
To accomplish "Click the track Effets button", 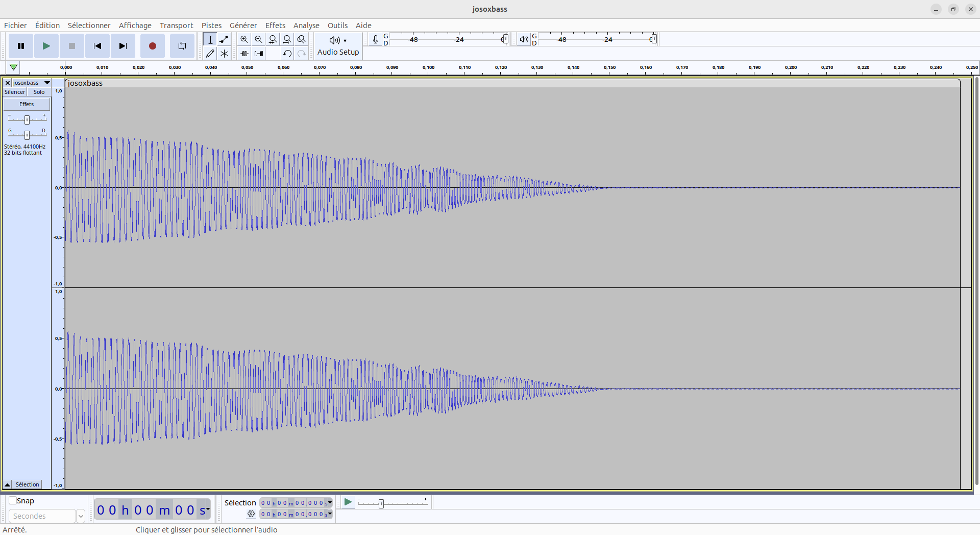I will pyautogui.click(x=27, y=104).
